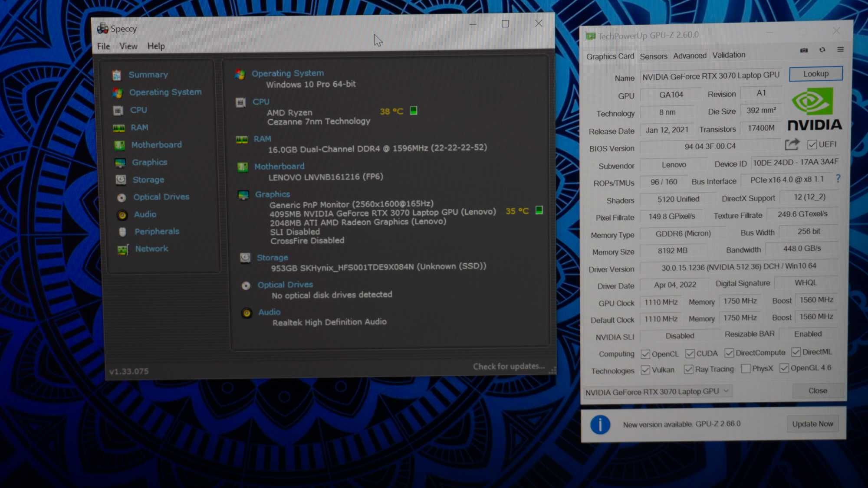
Task: Click the Speccy title bar icon
Action: click(x=102, y=29)
